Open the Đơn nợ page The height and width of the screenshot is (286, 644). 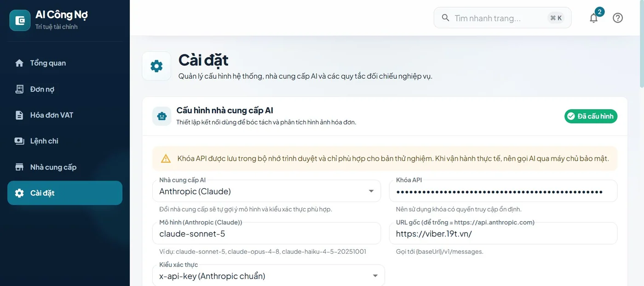(x=65, y=89)
